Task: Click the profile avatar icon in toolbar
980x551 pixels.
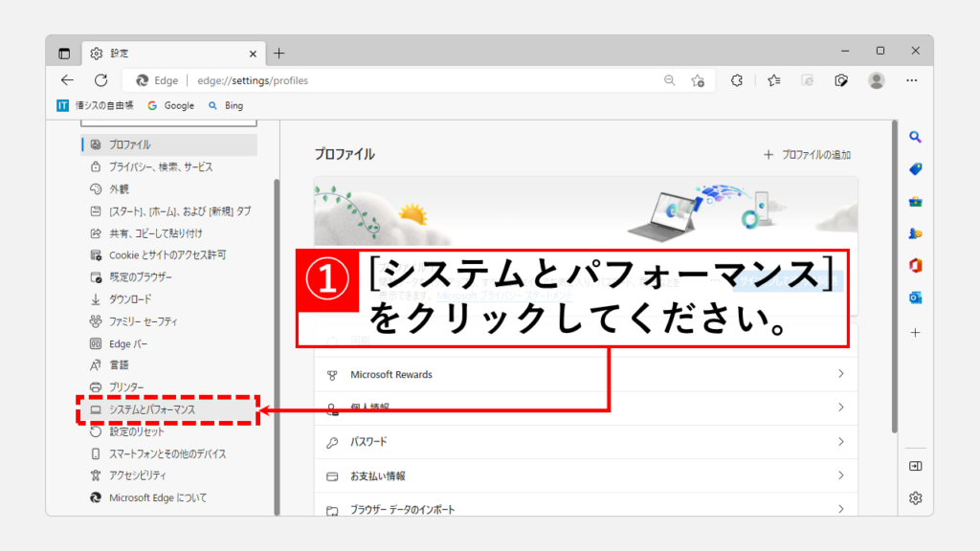Action: click(877, 81)
